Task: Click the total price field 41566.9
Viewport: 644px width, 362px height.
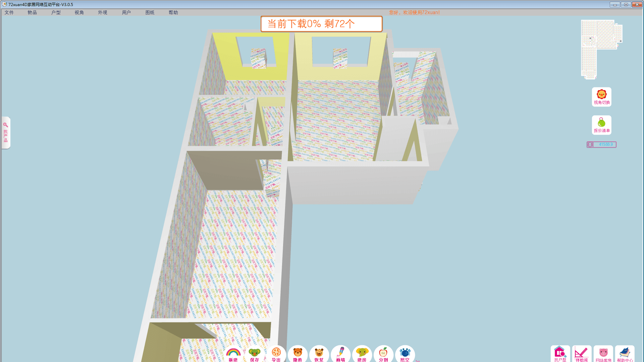Action: [604, 144]
